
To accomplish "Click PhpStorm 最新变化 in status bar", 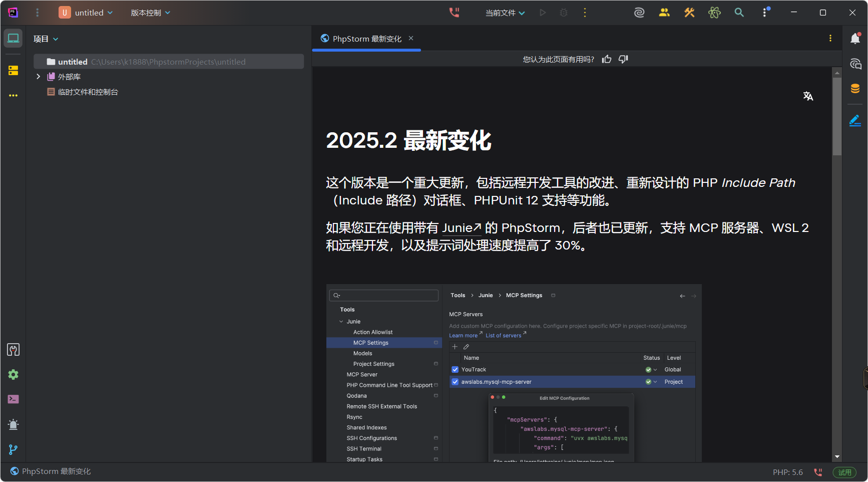I will click(x=51, y=471).
